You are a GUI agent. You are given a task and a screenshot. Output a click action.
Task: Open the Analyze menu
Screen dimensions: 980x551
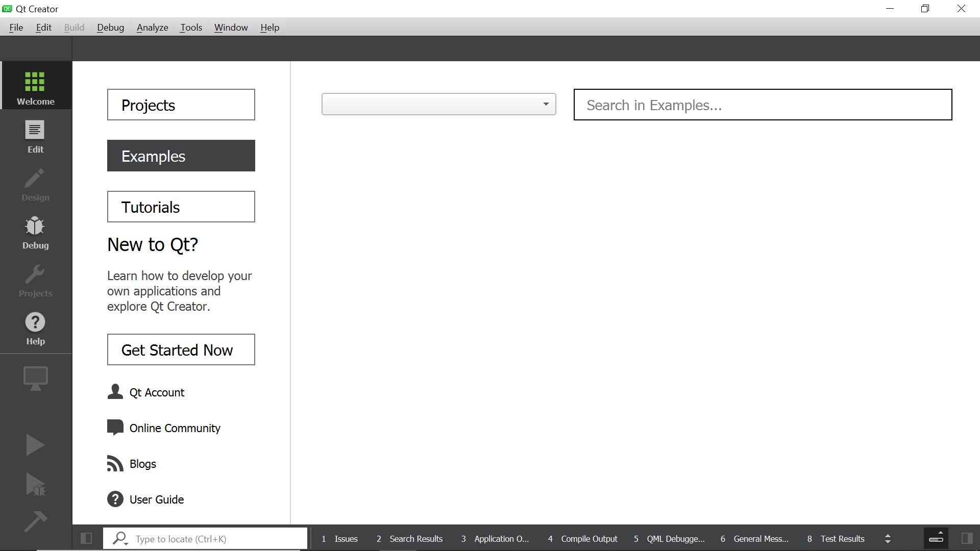click(x=153, y=28)
